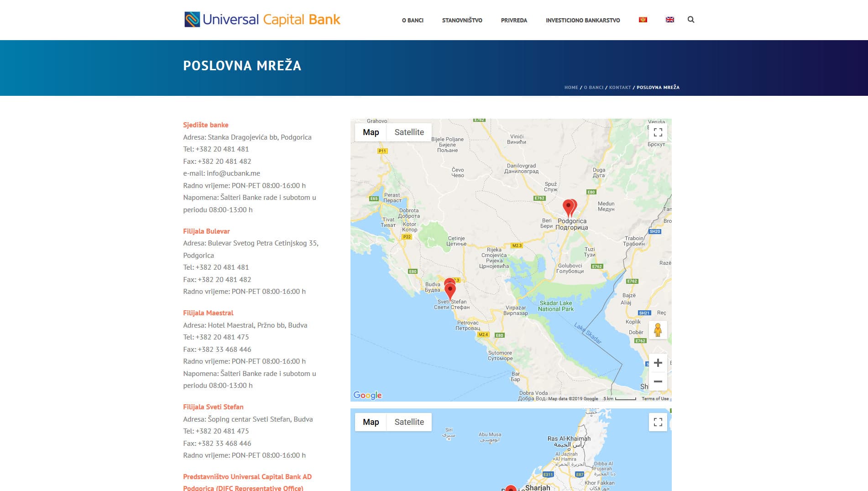Click the Map data ©2019 Google text
Viewport: 868px width, 491px height.
pyautogui.click(x=573, y=399)
